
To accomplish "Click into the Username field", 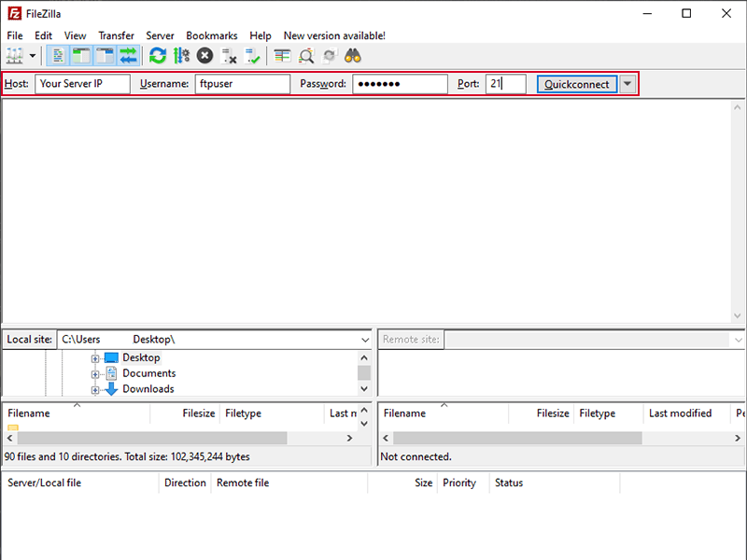I will [243, 84].
